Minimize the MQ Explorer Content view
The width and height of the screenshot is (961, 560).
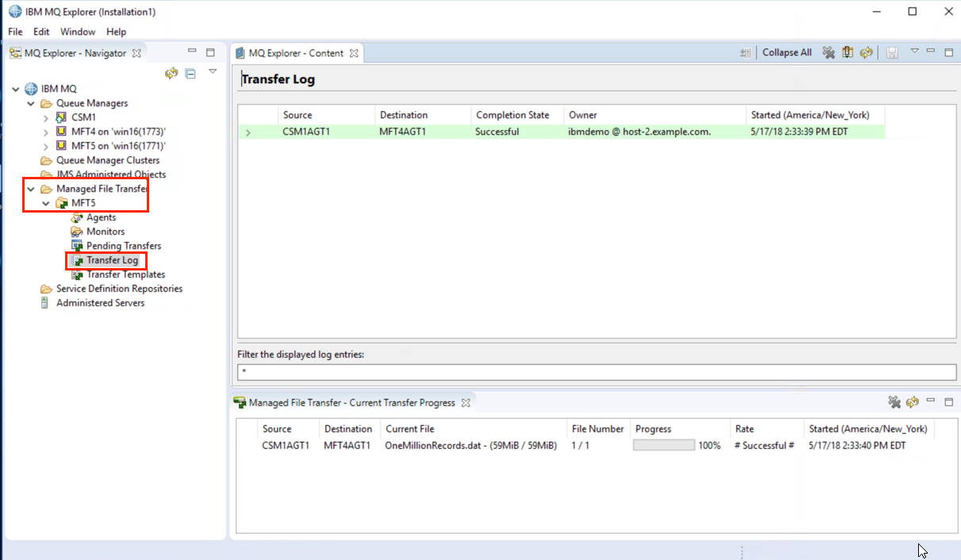(x=931, y=52)
